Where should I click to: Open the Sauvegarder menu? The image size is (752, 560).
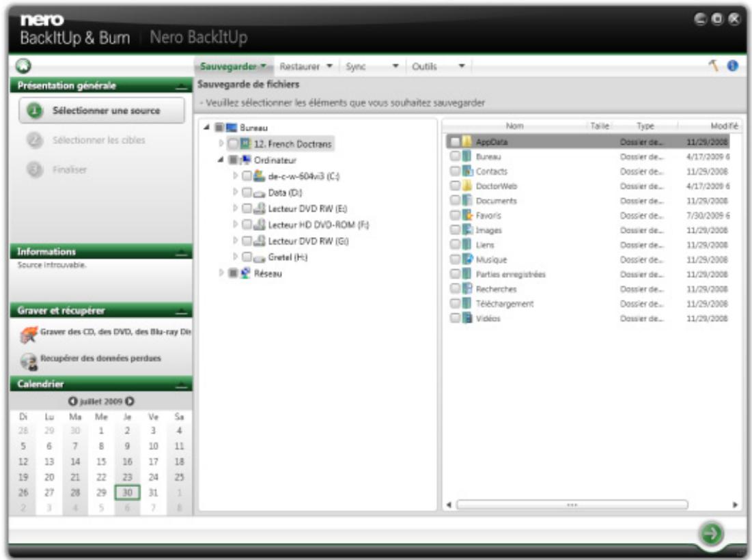tap(233, 66)
